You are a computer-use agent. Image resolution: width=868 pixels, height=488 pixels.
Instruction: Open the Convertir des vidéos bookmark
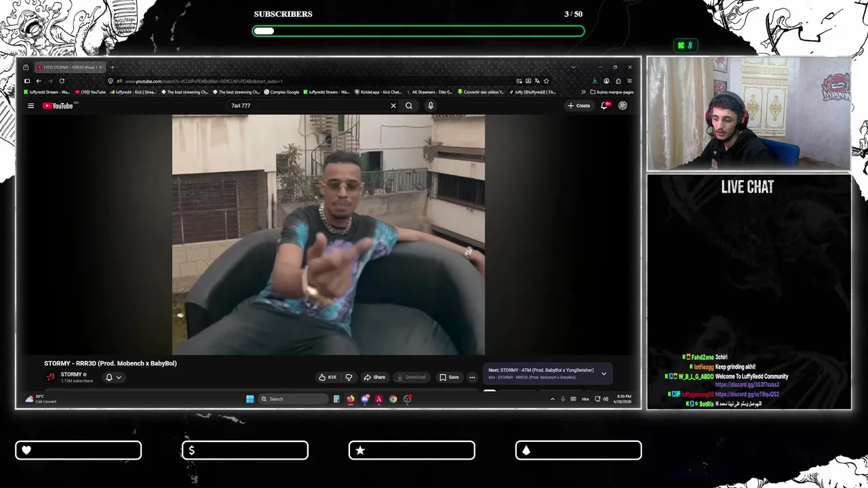point(481,92)
